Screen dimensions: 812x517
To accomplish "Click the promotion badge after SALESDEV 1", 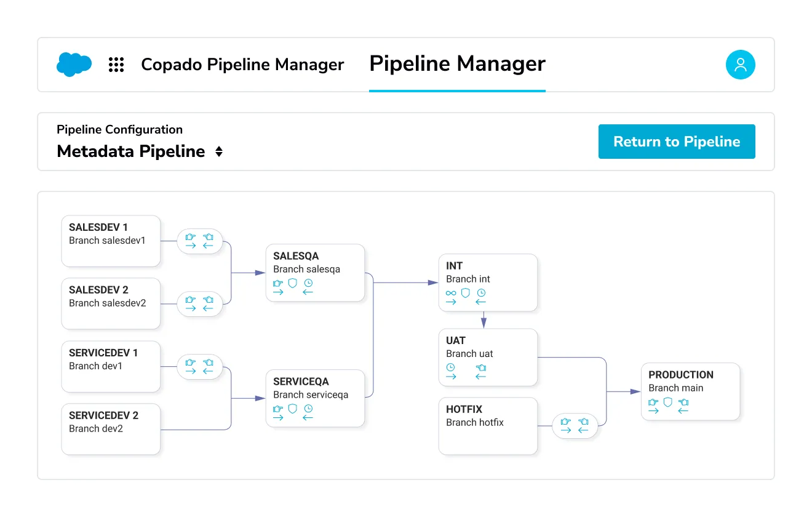I will click(x=200, y=241).
